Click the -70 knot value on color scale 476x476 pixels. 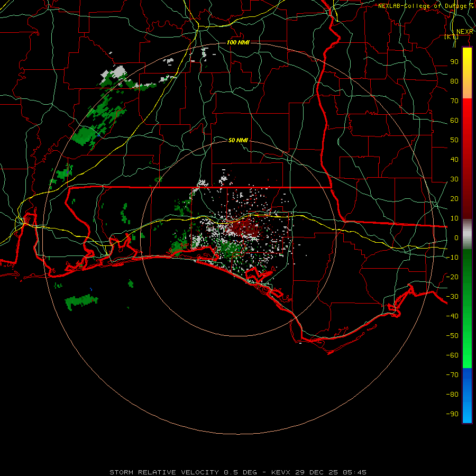pos(452,374)
